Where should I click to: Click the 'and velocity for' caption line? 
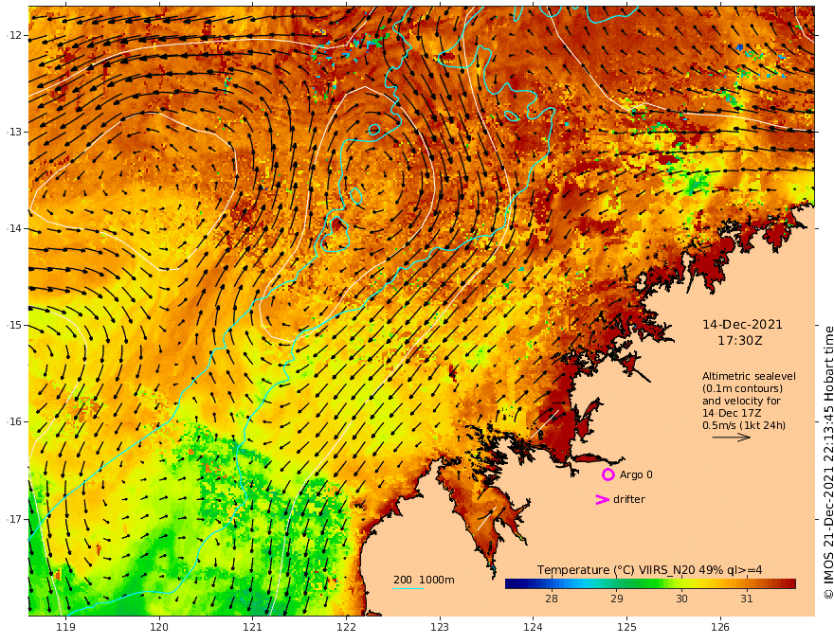(x=741, y=401)
